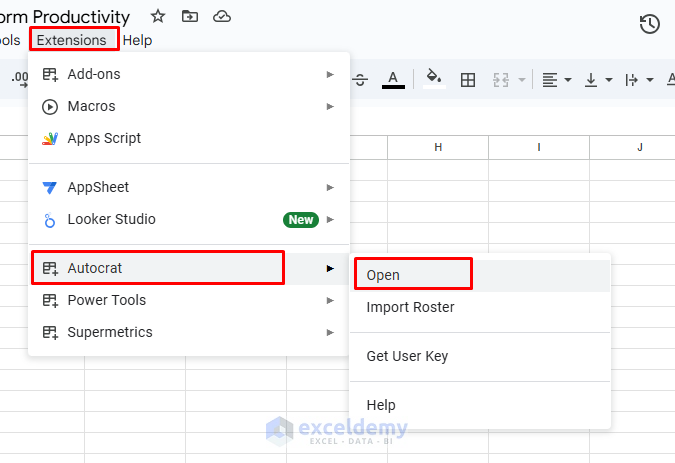Star the spreadsheet document
The height and width of the screenshot is (463, 675).
(158, 16)
